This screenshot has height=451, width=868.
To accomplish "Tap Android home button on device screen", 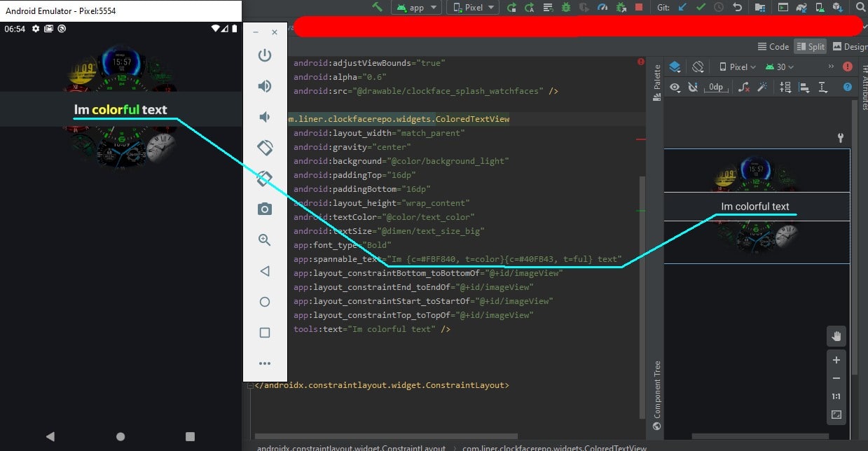I will click(x=120, y=436).
